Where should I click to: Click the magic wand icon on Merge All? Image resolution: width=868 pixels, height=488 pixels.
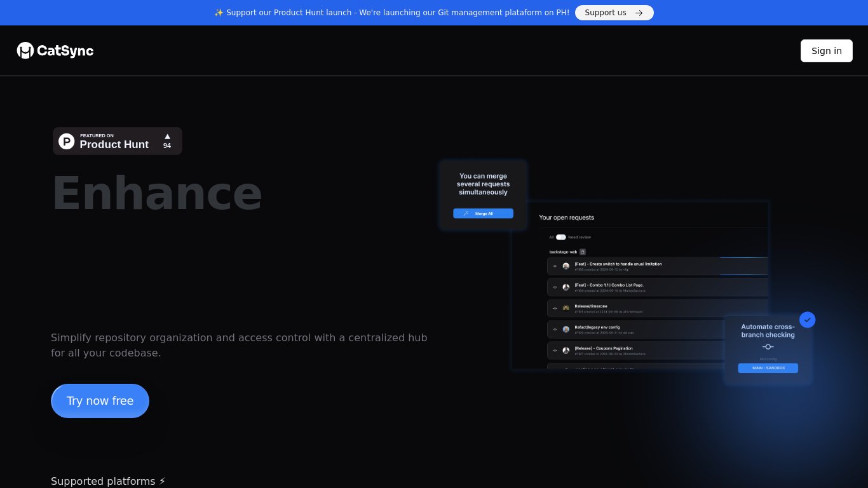[x=466, y=213]
